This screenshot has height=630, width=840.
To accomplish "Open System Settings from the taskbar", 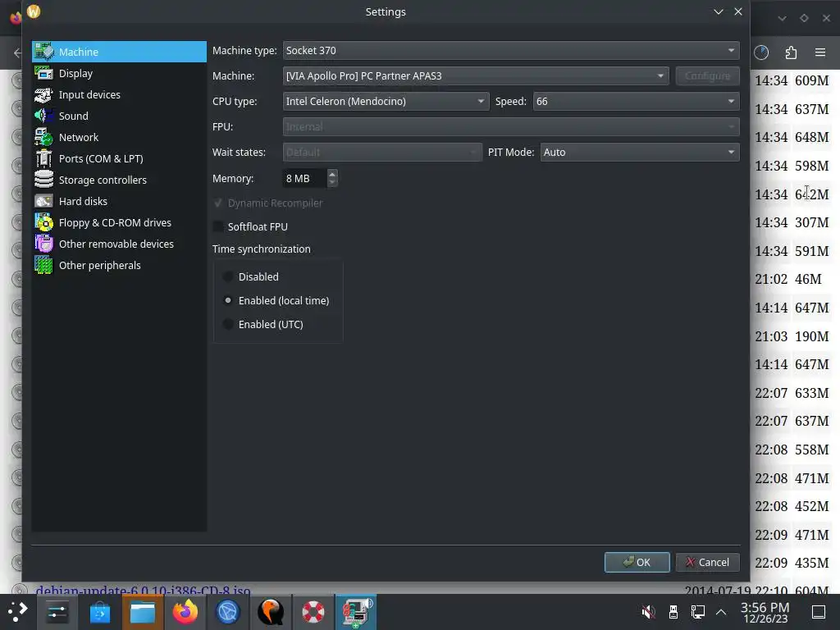I will click(57, 612).
